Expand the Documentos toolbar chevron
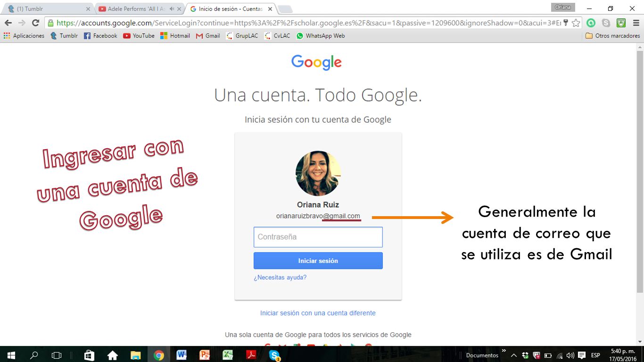This screenshot has width=644, height=362. 504,351
